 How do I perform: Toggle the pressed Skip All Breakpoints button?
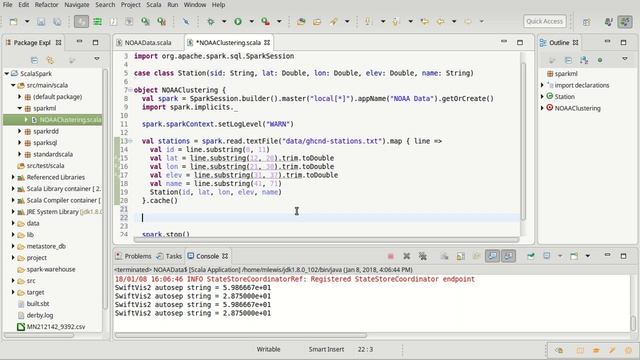pos(81,21)
